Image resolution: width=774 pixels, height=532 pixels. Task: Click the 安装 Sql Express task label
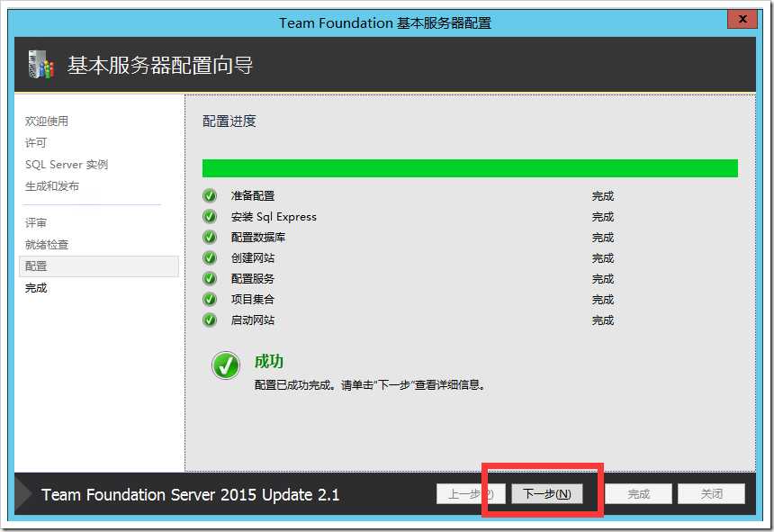[274, 217]
